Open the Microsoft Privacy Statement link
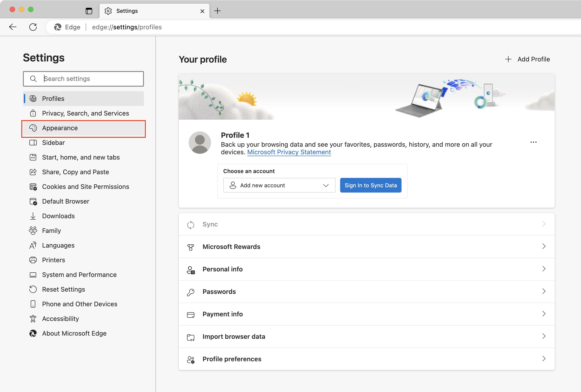This screenshot has height=392, width=581. tap(289, 152)
